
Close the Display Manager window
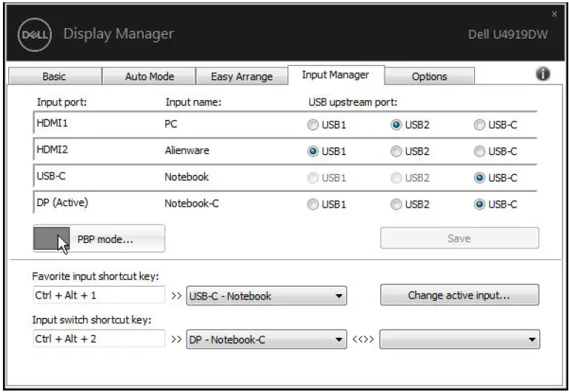click(x=554, y=14)
